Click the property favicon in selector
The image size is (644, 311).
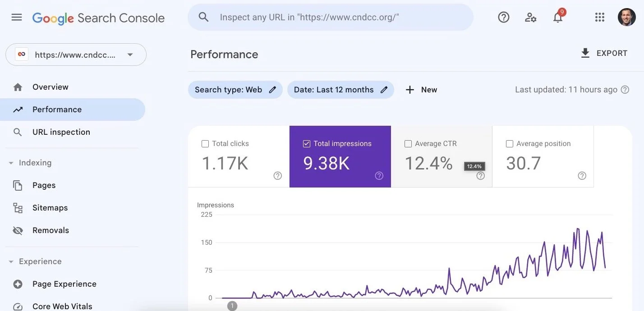tap(21, 55)
